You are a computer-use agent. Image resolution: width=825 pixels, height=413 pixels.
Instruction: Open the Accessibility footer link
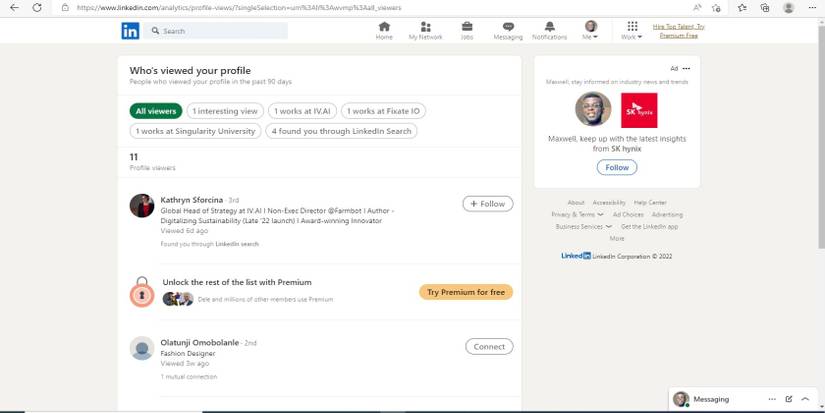pos(609,203)
